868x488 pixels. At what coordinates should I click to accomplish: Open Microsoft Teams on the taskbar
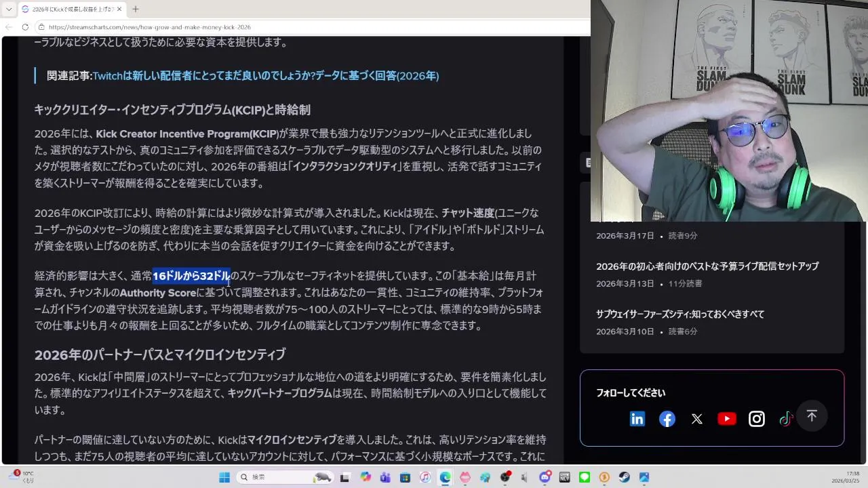(385, 477)
